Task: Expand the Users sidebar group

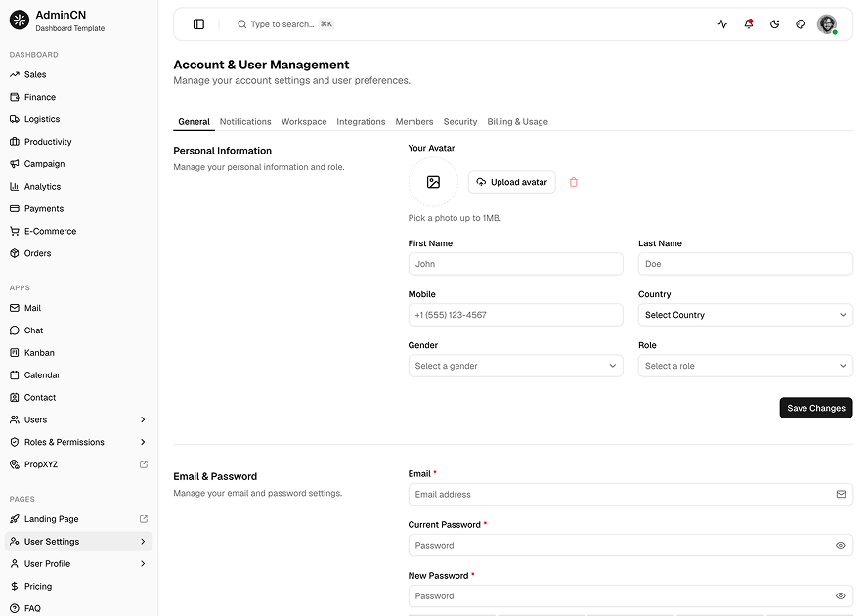Action: (x=78, y=419)
